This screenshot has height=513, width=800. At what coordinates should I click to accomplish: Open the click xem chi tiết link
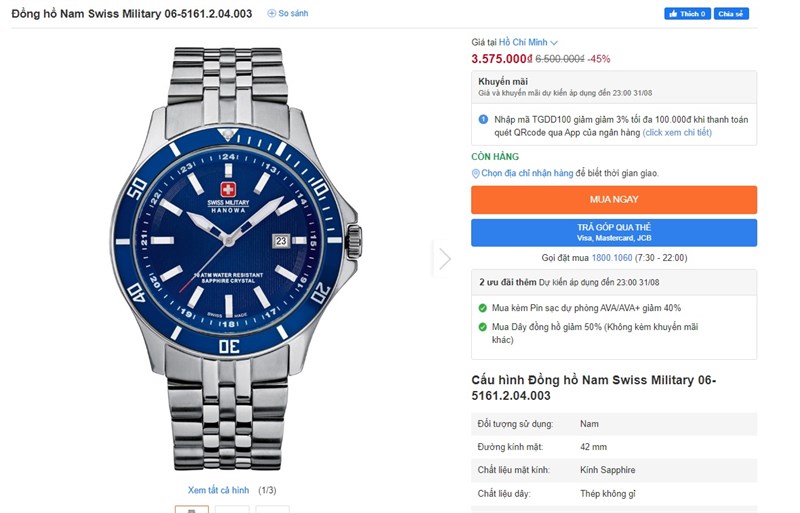click(x=677, y=132)
